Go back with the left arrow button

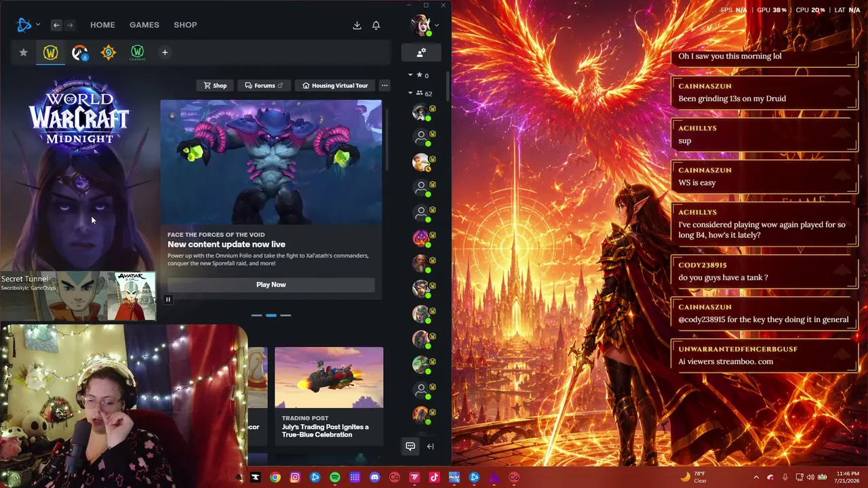[x=56, y=25]
